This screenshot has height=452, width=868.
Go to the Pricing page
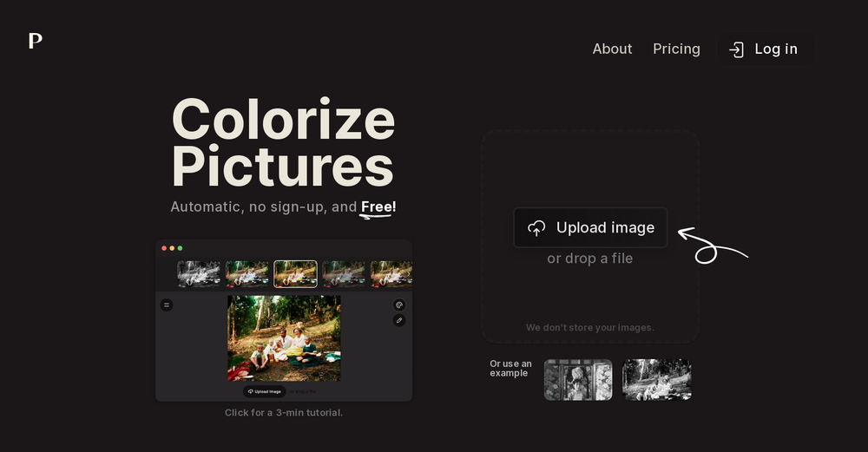(x=676, y=49)
